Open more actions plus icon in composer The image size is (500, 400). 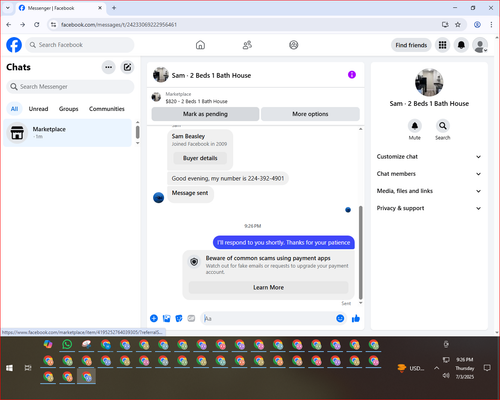tap(154, 318)
